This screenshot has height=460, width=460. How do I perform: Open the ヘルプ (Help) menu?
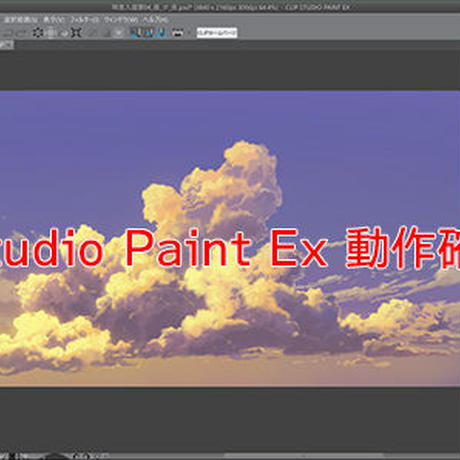click(156, 20)
